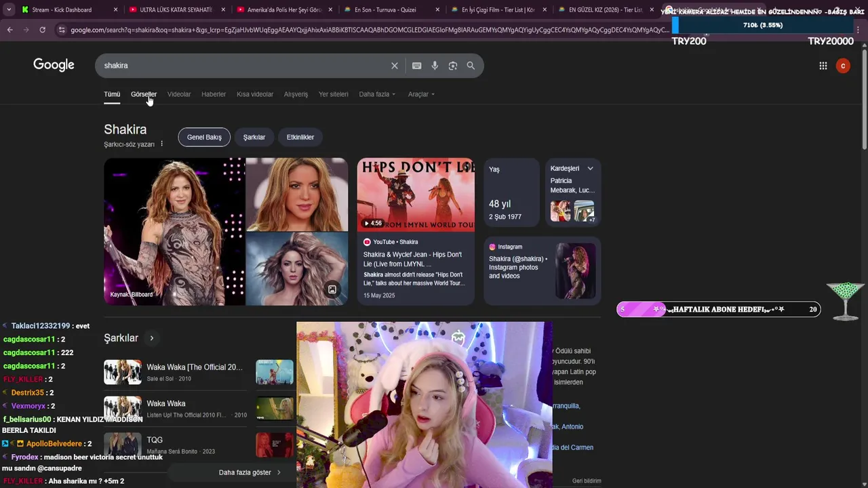868x488 pixels.
Task: Open the Google account avatar
Action: 843,66
